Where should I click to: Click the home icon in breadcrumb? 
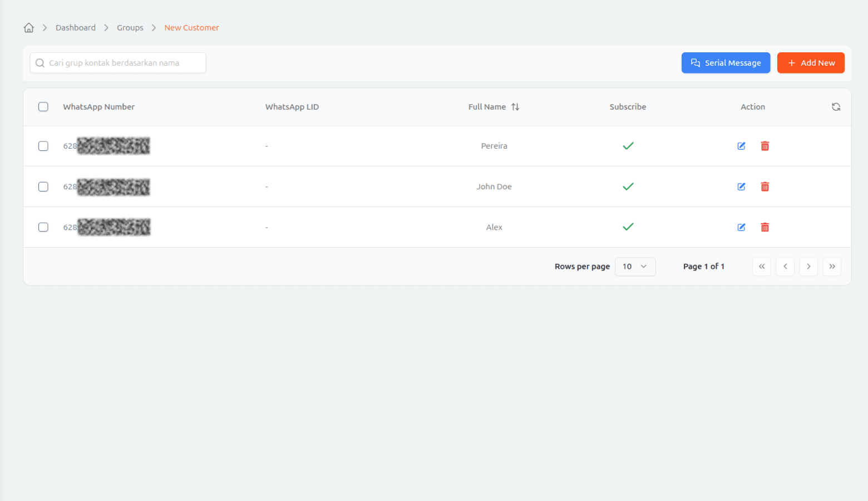click(x=29, y=28)
